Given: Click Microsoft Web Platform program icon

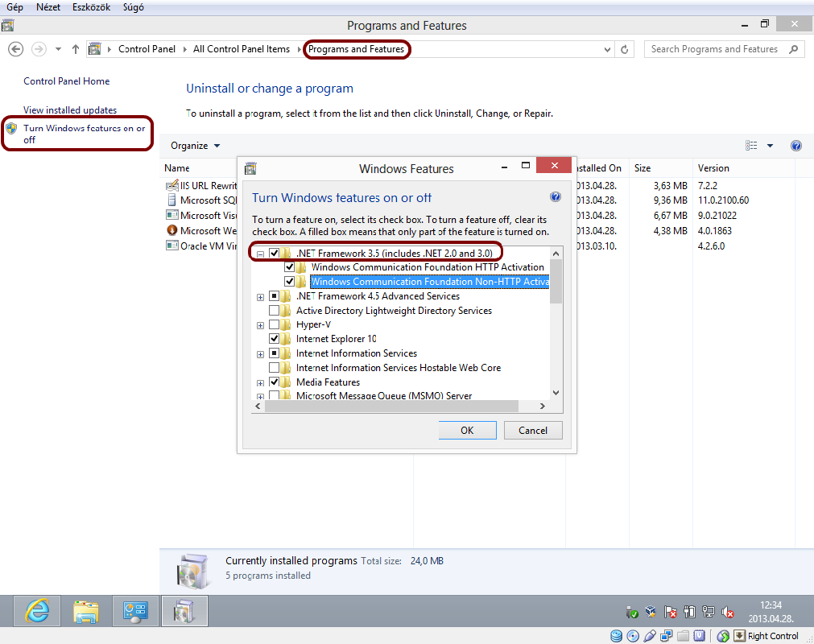Looking at the screenshot, I should coord(171,230).
